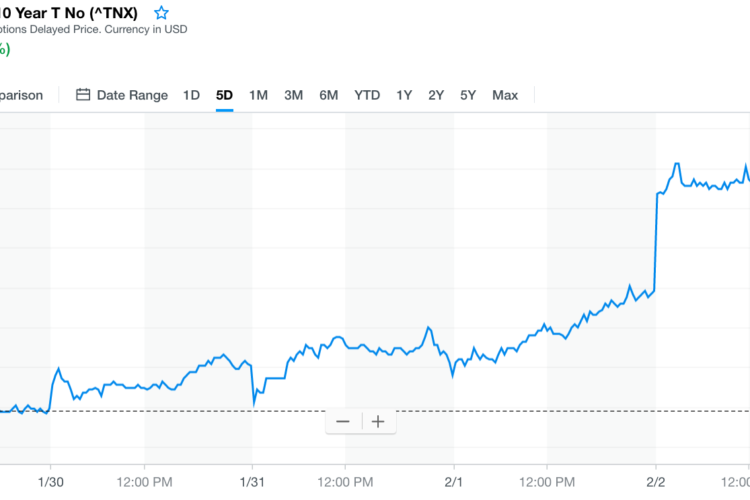Zoom out the chart with minus button
Screen dimensions: 750x500
tap(343, 421)
